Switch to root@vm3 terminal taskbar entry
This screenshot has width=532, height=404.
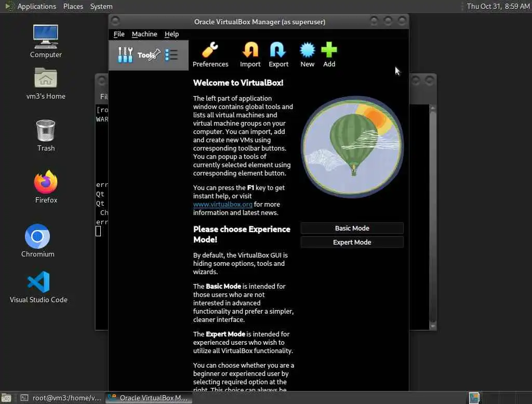click(61, 398)
